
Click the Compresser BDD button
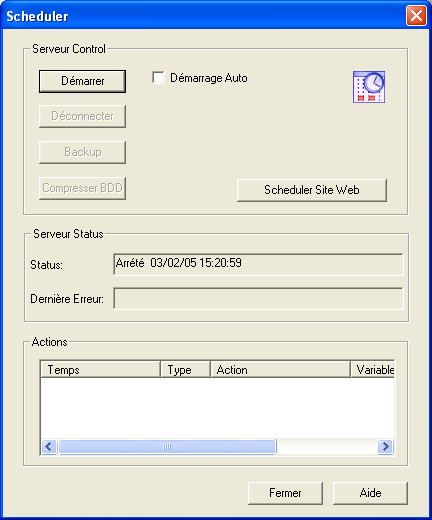pos(82,188)
